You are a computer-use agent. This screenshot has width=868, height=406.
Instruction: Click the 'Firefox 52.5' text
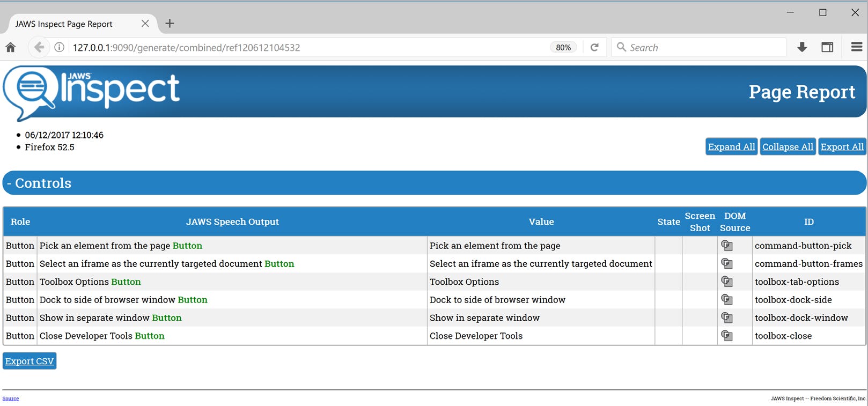pos(49,147)
